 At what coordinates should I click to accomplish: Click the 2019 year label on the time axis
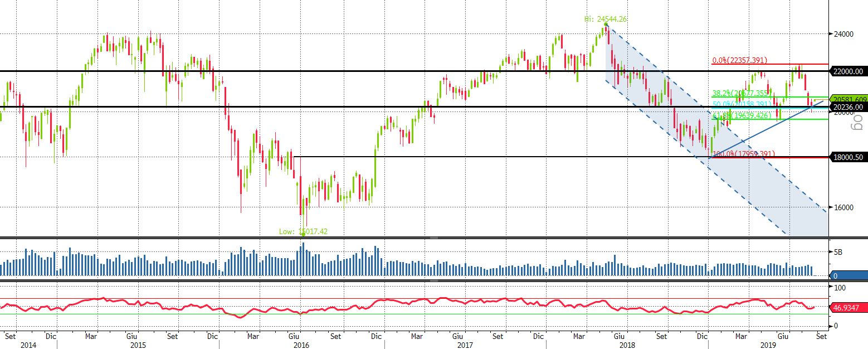point(769,345)
